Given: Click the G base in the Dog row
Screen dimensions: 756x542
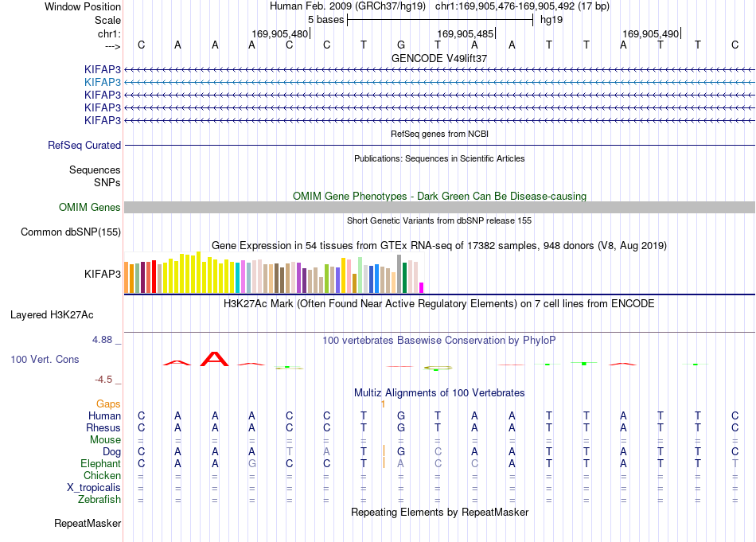Looking at the screenshot, I should coord(400,452).
